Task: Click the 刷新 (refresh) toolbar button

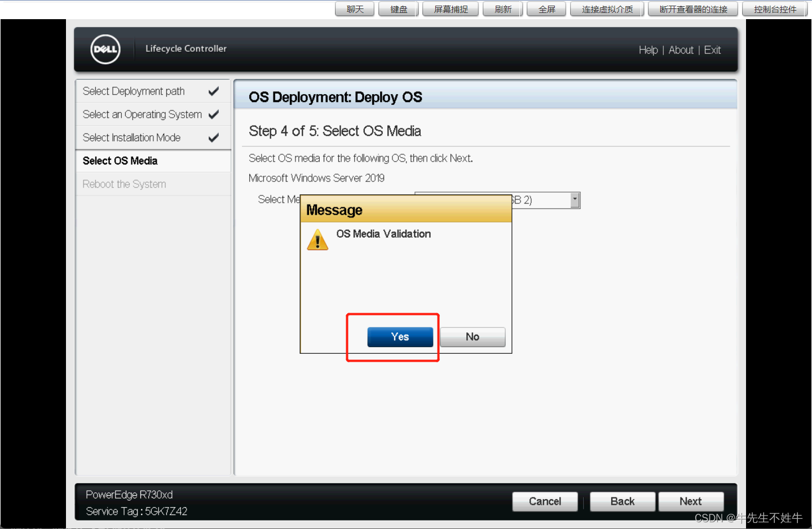Action: coord(503,9)
